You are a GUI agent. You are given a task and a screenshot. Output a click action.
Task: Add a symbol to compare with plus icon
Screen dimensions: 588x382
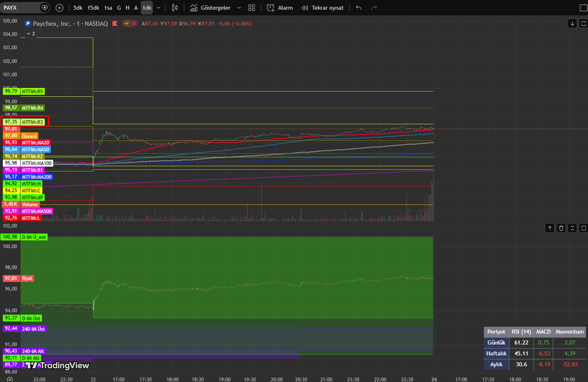point(59,8)
